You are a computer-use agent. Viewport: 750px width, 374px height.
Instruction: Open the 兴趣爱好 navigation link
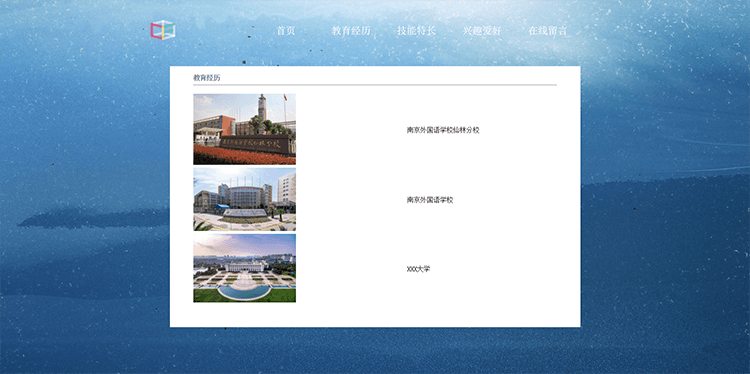pos(482,31)
